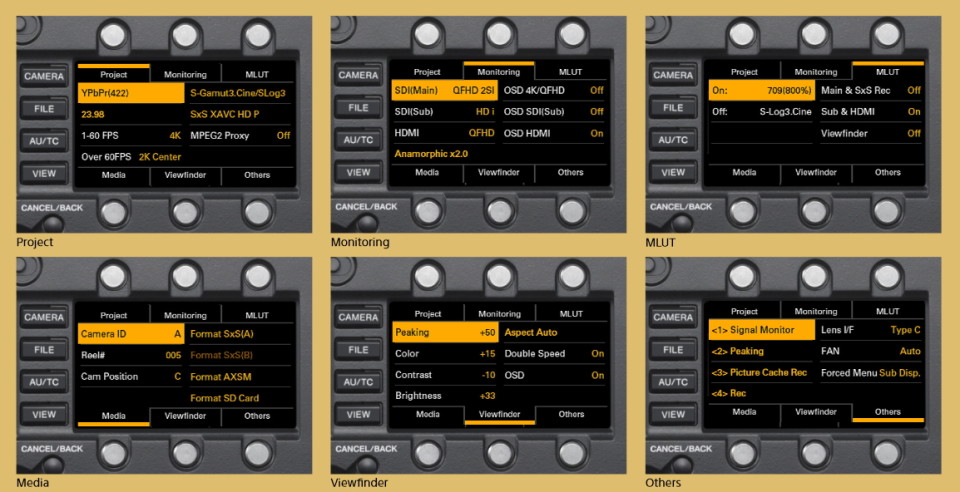960x492 pixels.
Task: Push the FILE button on the MLUT panel
Action: (x=673, y=108)
